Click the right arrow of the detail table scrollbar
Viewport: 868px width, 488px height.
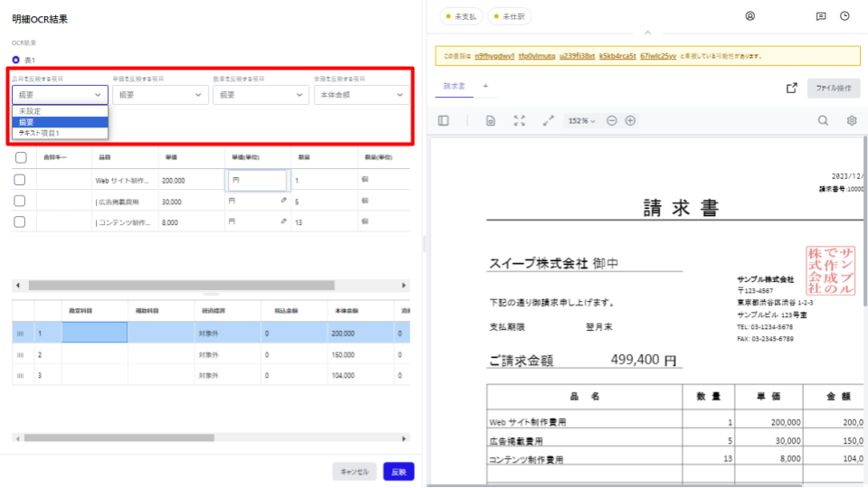(403, 438)
